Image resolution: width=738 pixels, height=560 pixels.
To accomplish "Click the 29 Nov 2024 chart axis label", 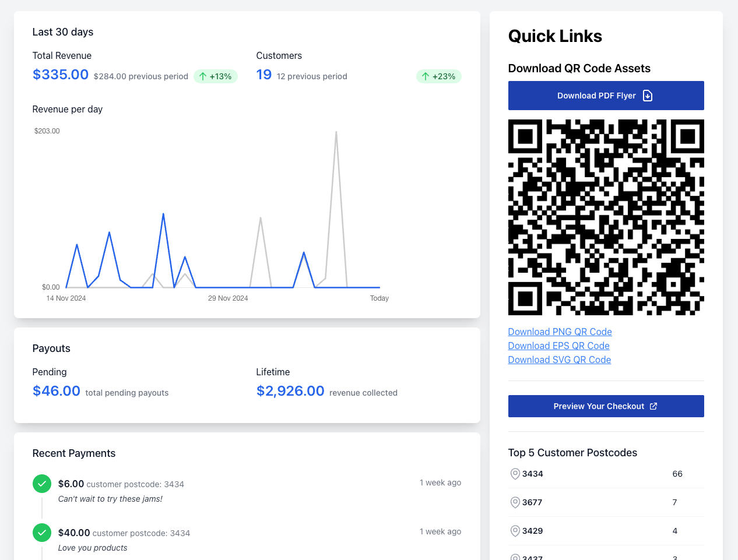I will (228, 298).
